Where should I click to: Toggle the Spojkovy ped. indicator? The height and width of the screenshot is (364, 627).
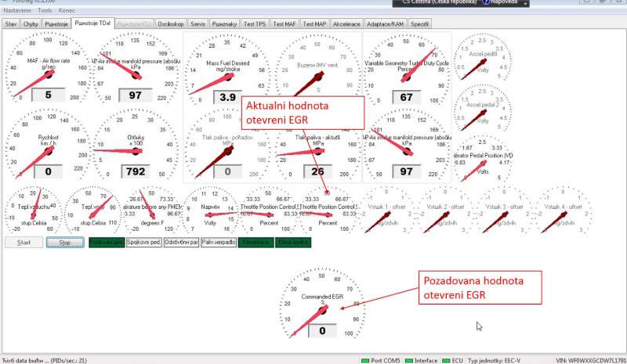(x=144, y=243)
